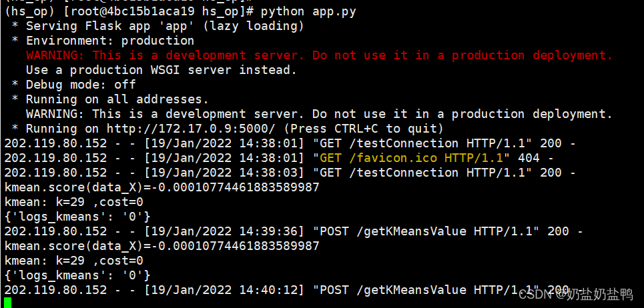Click the red development server WARNING line
This screenshot has width=644, height=308.
(x=319, y=55)
